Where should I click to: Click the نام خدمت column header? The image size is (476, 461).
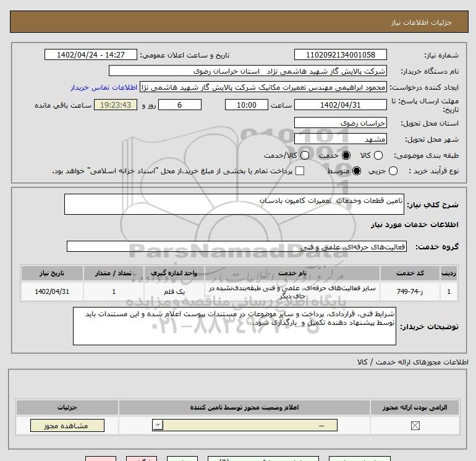(x=292, y=273)
